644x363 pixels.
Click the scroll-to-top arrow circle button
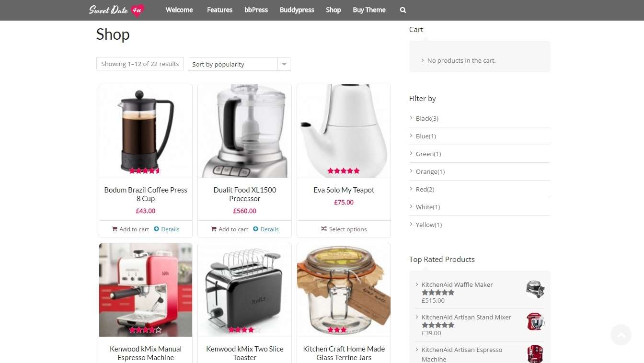tap(621, 335)
